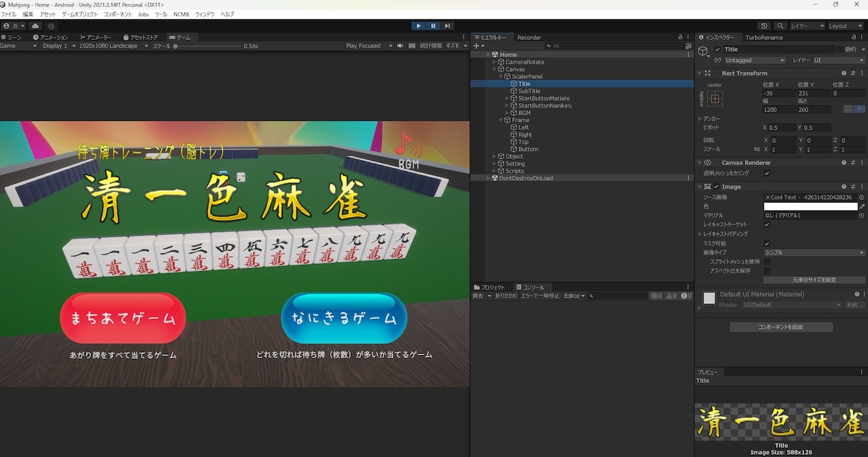Click the Play button in the toolbar
Image resolution: width=868 pixels, height=457 pixels.
pyautogui.click(x=418, y=26)
